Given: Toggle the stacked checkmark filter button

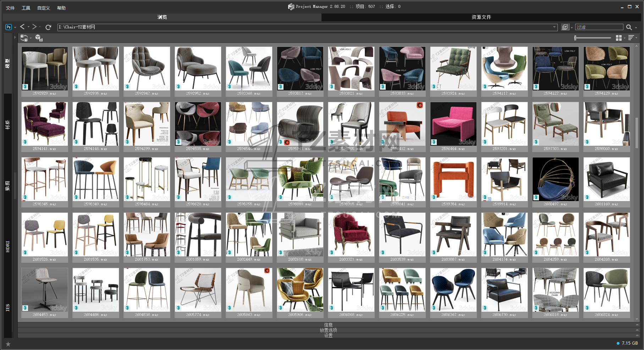Looking at the screenshot, I should pos(565,27).
